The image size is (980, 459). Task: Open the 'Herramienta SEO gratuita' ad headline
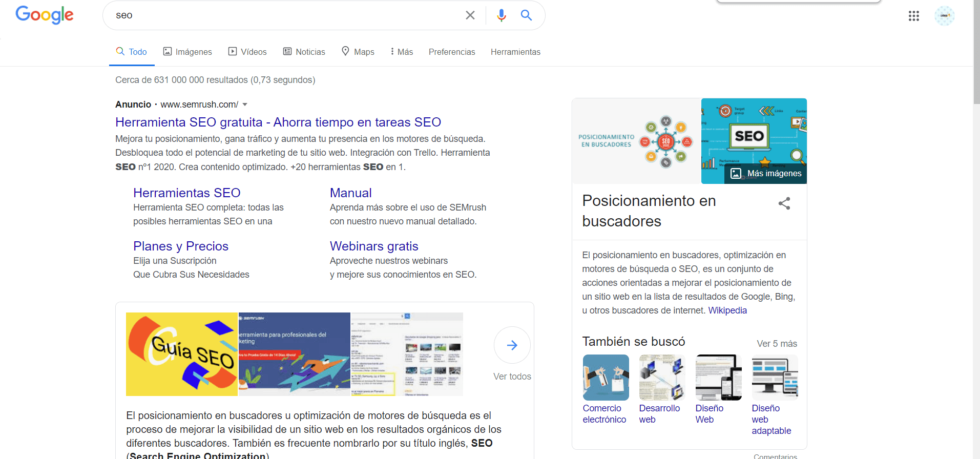click(278, 122)
